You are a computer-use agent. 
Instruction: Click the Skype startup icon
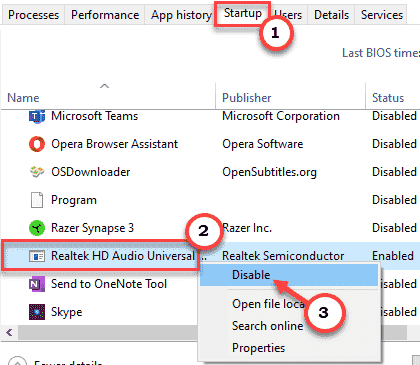[37, 312]
